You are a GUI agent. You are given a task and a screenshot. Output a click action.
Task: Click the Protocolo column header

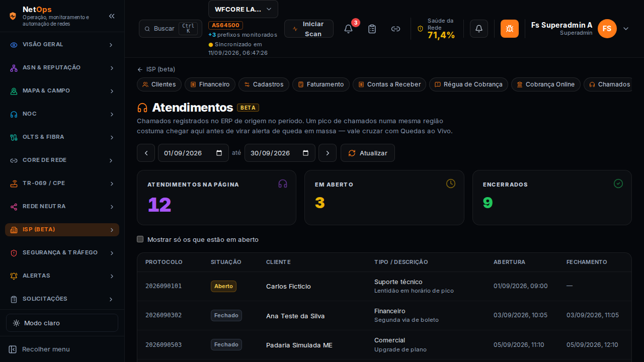164,262
